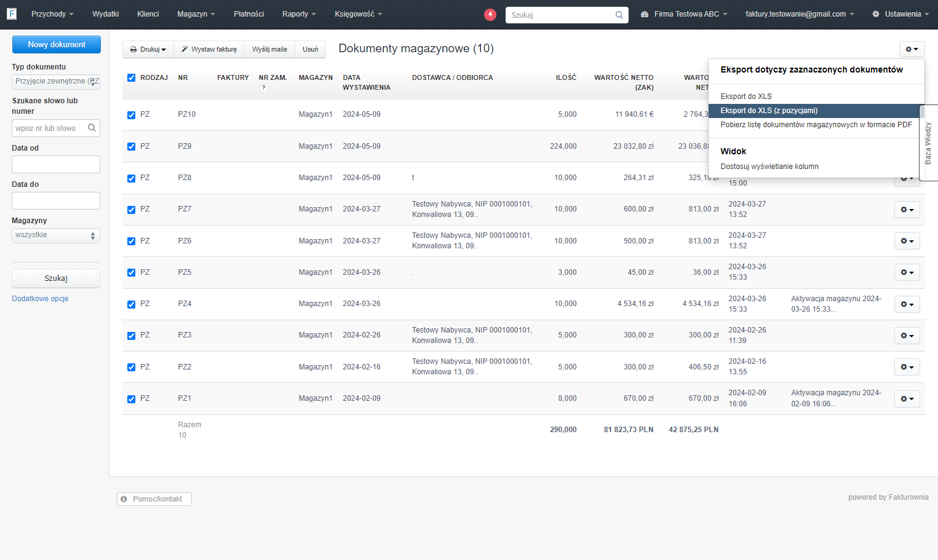Viewport: 938px width, 560px height.
Task: Click the Wyślij maile button
Action: pos(269,49)
